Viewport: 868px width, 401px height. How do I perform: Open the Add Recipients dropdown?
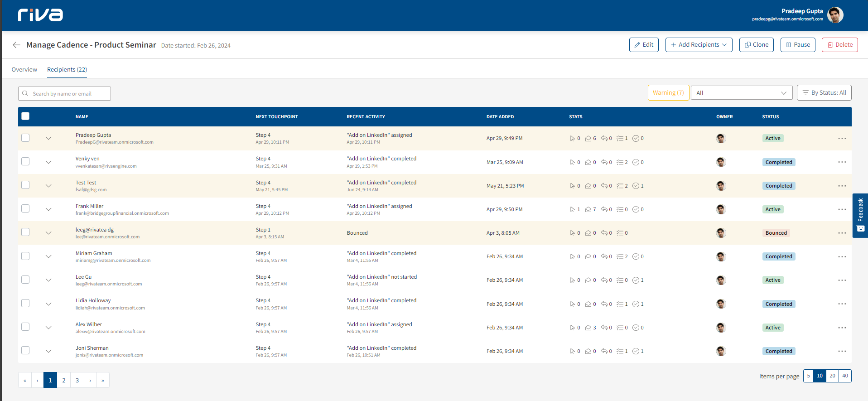(x=699, y=45)
